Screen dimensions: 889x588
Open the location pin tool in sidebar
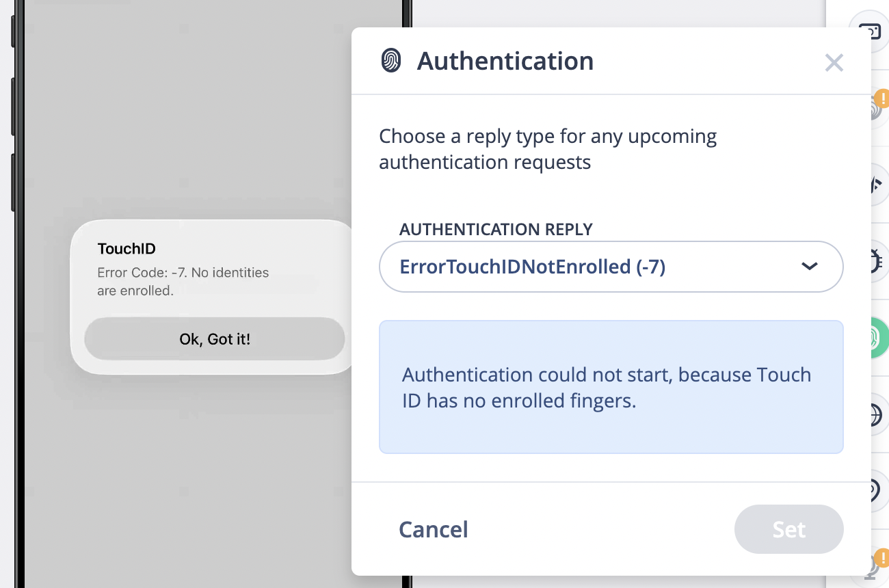point(875,490)
